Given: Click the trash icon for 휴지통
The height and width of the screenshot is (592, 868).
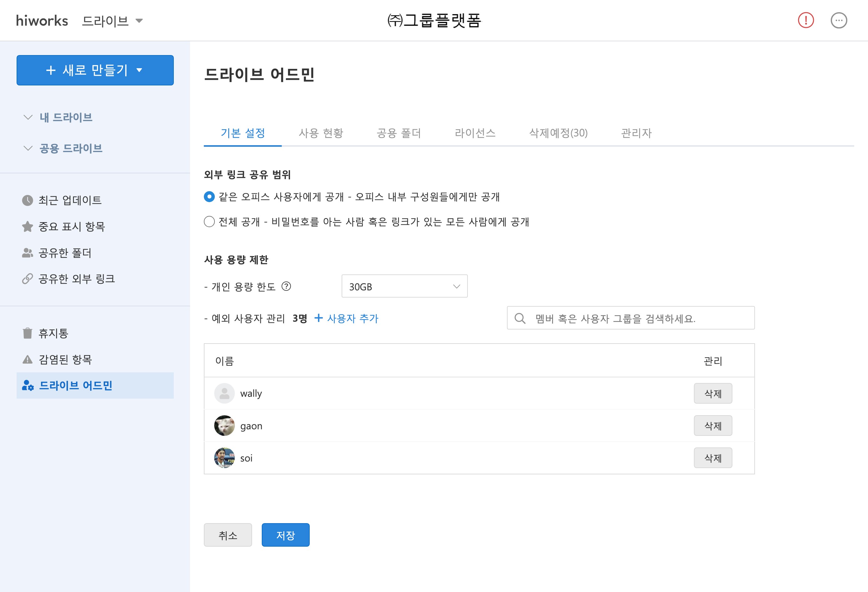Looking at the screenshot, I should point(27,333).
